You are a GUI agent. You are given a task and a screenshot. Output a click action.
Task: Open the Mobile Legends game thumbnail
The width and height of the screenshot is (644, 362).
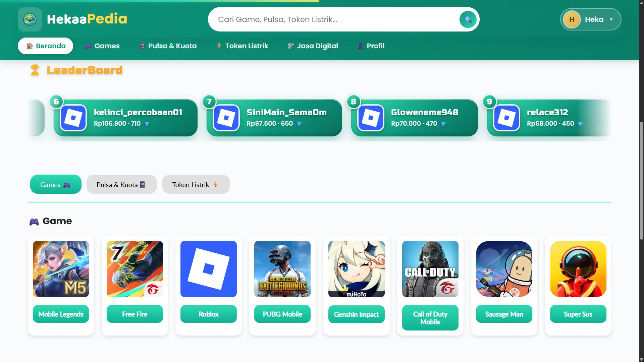[61, 269]
